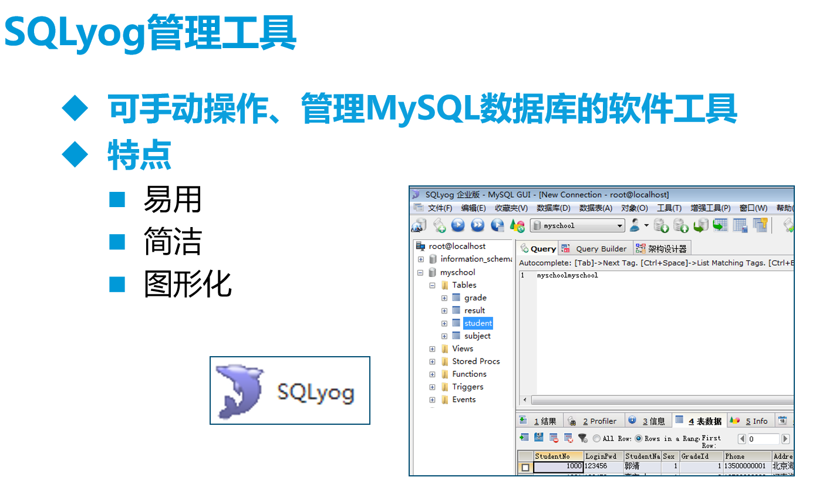Select the All Rows radio button

point(596,438)
